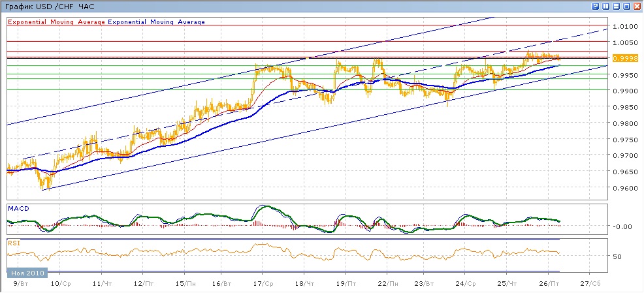Click the 26/Пт date label

(x=550, y=284)
